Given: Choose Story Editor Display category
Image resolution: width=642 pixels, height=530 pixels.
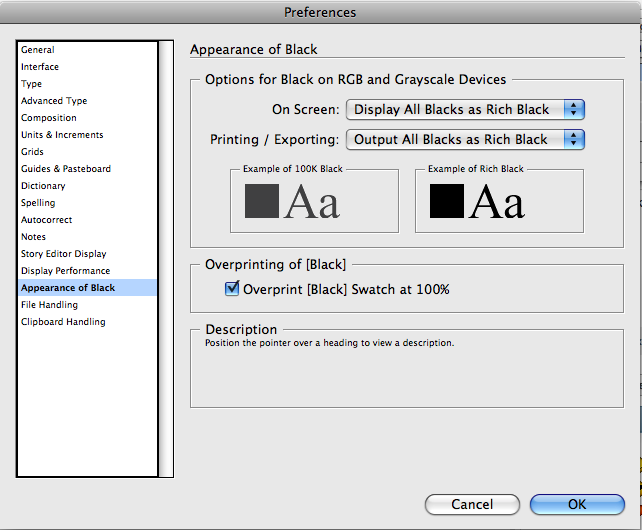Looking at the screenshot, I should point(87,254).
